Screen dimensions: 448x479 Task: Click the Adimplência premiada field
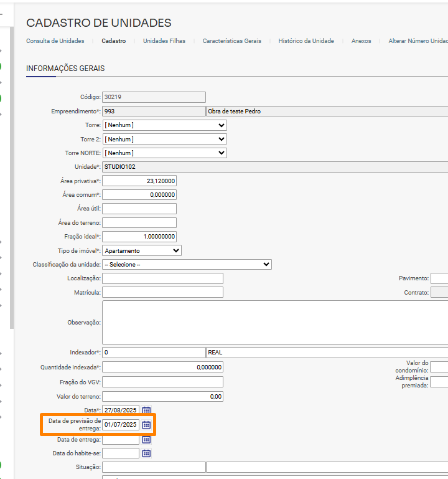(x=439, y=382)
